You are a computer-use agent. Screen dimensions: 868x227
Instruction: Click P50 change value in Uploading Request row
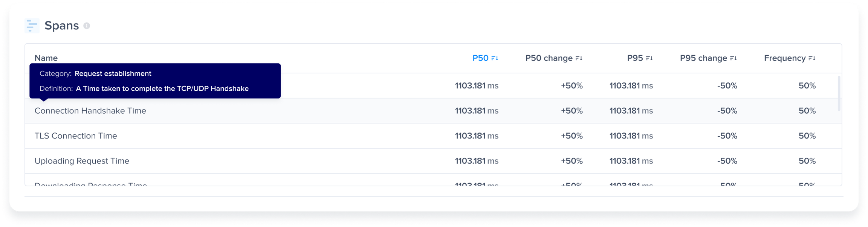(x=572, y=161)
